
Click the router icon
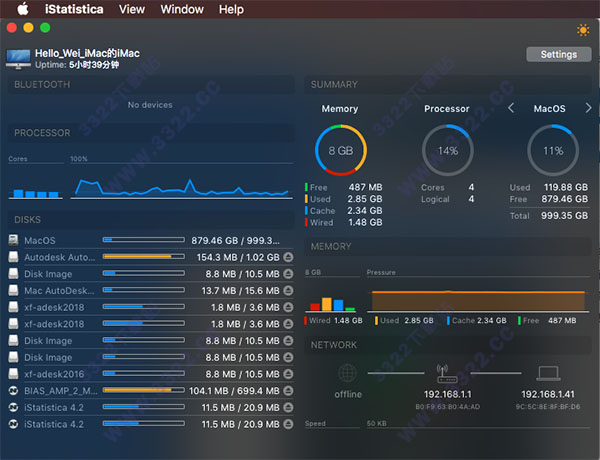click(447, 373)
